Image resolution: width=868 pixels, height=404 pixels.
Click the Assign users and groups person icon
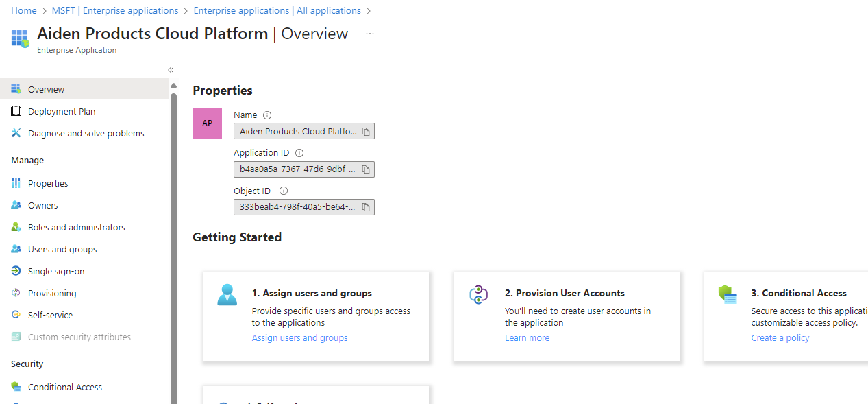[x=227, y=294]
